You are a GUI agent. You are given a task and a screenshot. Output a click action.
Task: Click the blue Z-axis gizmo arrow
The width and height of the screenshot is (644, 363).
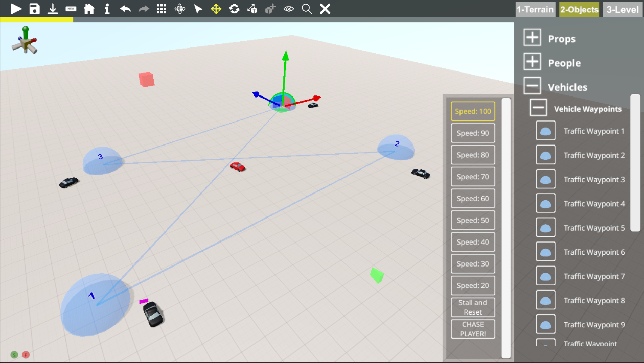tap(255, 94)
